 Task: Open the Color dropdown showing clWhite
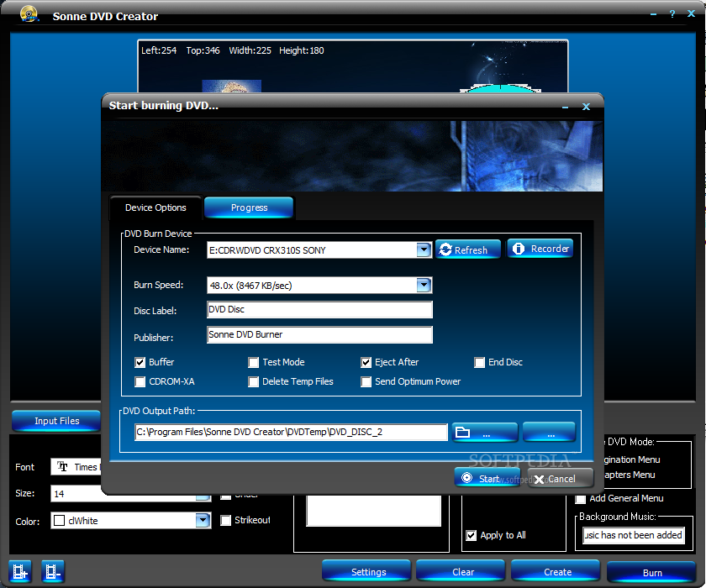click(x=203, y=521)
